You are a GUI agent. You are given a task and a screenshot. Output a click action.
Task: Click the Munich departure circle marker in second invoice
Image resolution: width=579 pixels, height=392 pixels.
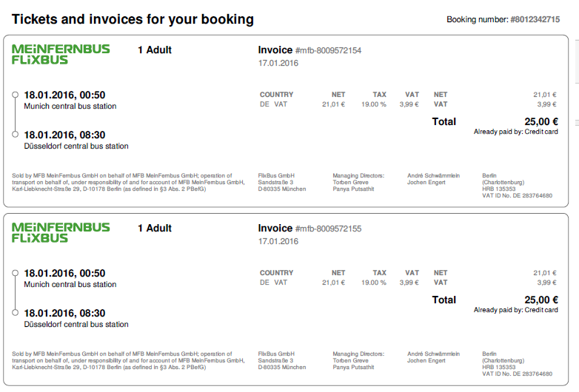[x=15, y=273]
